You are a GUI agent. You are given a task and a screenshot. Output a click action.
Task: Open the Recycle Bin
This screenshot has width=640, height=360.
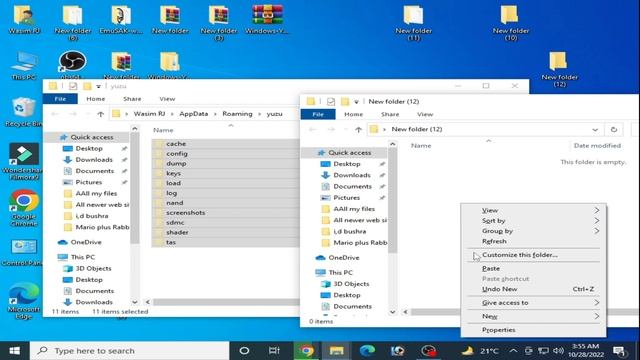click(24, 112)
